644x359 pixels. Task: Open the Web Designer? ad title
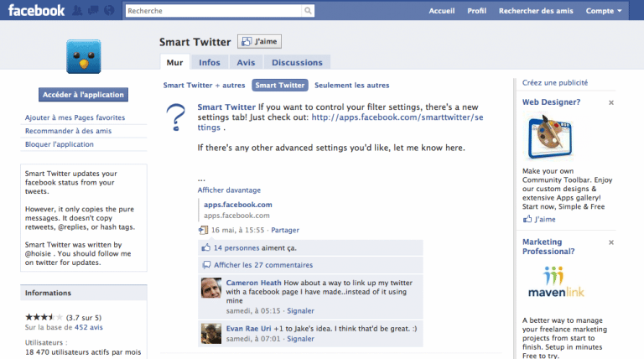[551, 101]
